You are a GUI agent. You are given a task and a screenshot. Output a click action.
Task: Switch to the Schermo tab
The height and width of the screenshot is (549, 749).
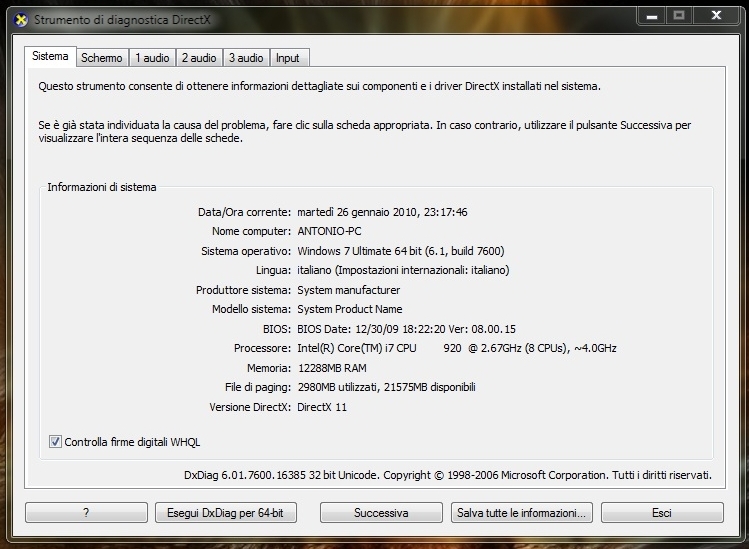point(101,58)
